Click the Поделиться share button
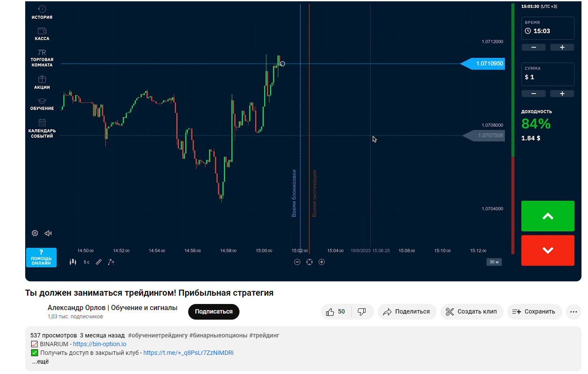This screenshot has height=374, width=588. 407,312
